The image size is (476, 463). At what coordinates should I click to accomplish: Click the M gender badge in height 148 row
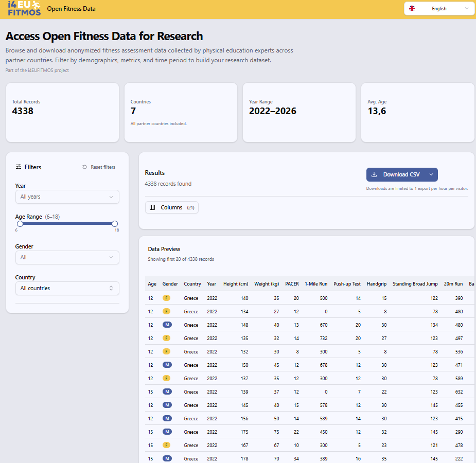tap(167, 325)
